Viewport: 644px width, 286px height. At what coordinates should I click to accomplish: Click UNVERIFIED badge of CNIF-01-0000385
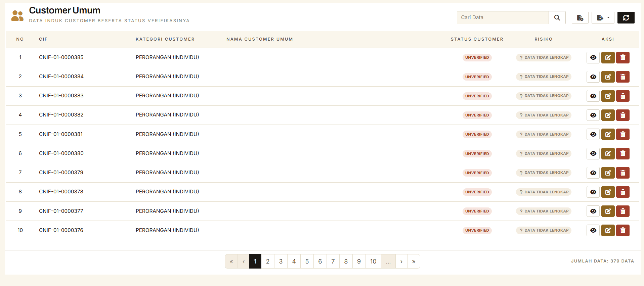point(477,57)
